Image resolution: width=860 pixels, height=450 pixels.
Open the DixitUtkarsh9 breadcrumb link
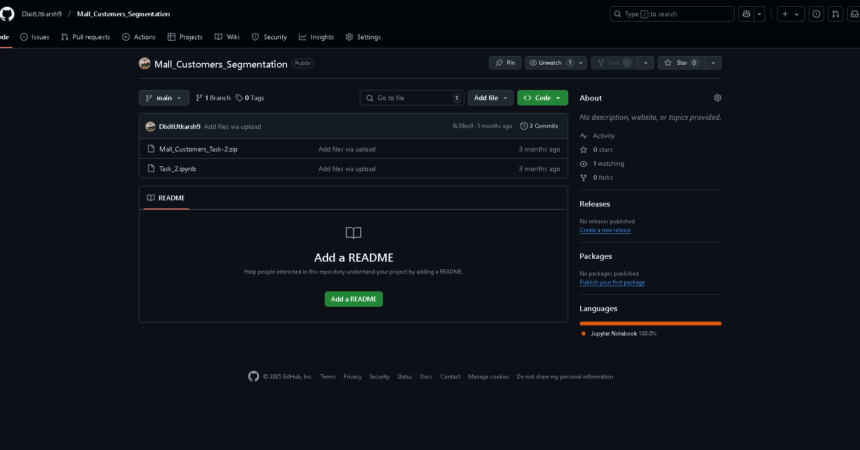pyautogui.click(x=42, y=14)
